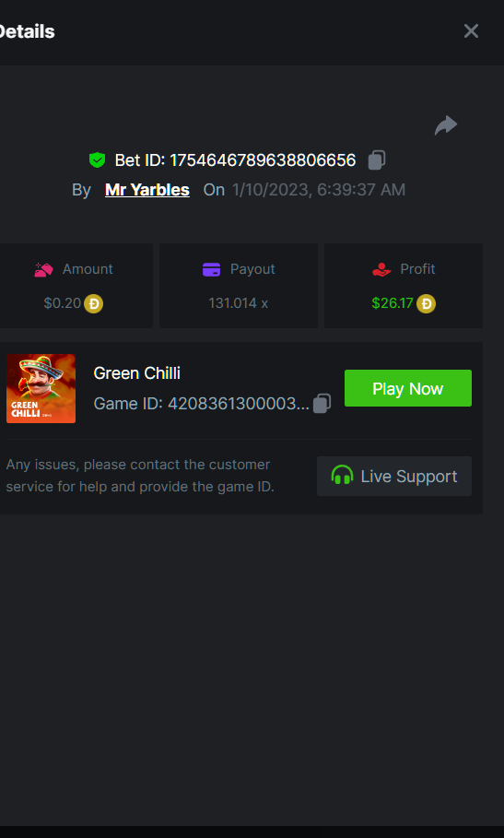This screenshot has height=838, width=504.
Task: Click the Bet ID text
Action: pyautogui.click(x=236, y=159)
